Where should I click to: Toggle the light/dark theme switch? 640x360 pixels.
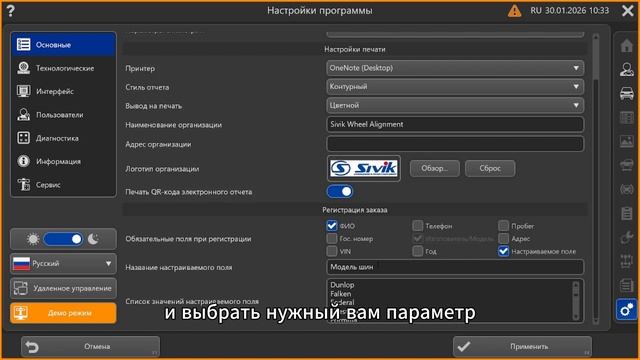pos(63,239)
